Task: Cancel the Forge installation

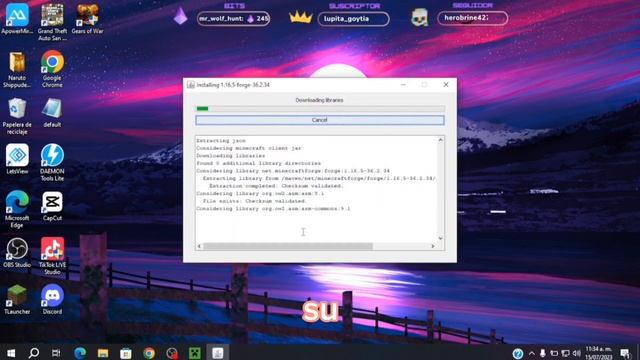Action: pyautogui.click(x=320, y=120)
